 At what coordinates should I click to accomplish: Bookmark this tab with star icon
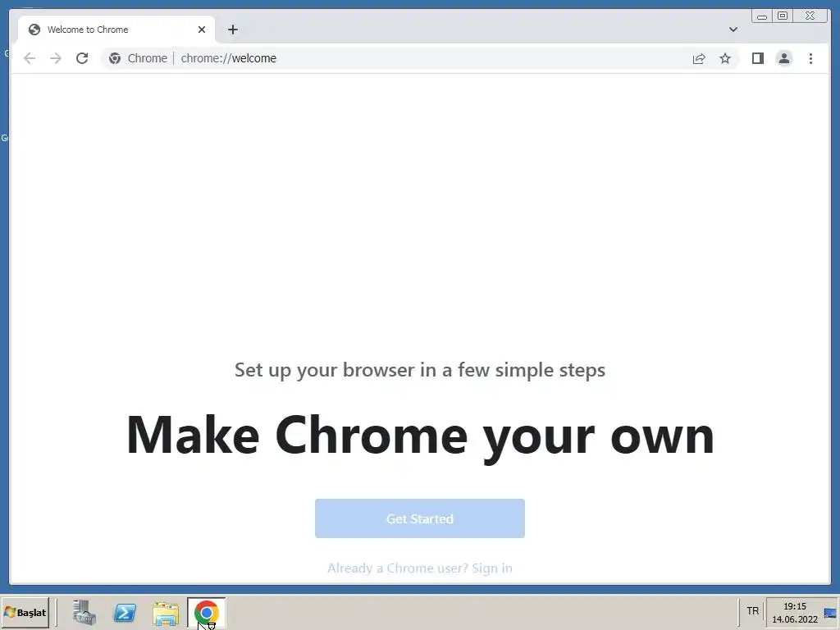[x=725, y=58]
